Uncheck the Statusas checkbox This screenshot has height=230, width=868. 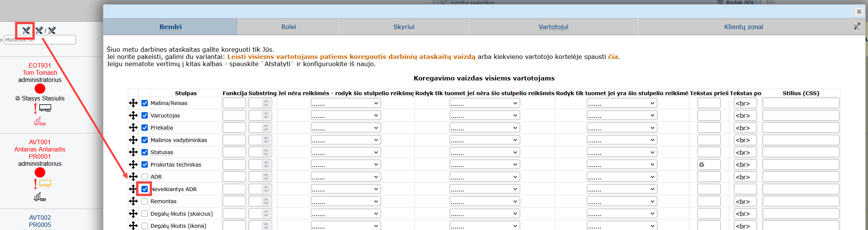click(145, 152)
